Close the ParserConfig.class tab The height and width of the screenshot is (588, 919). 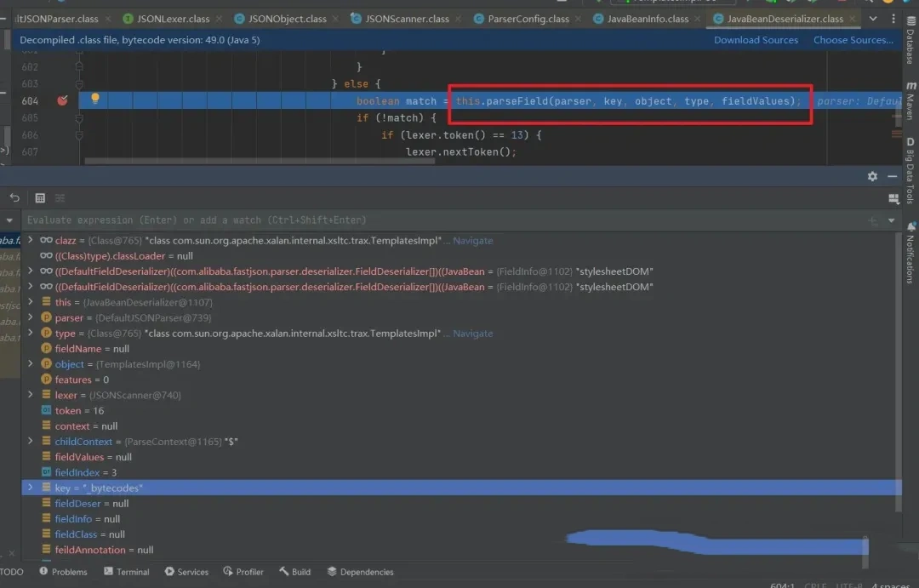pos(578,19)
